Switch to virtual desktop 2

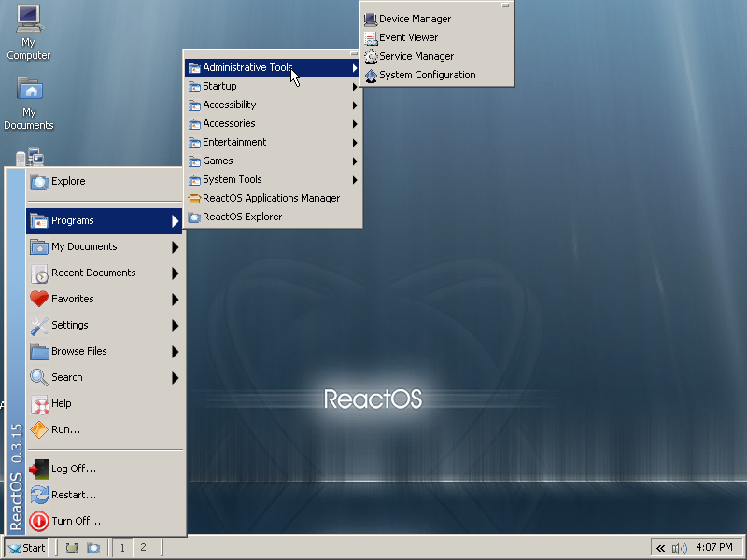click(143, 548)
